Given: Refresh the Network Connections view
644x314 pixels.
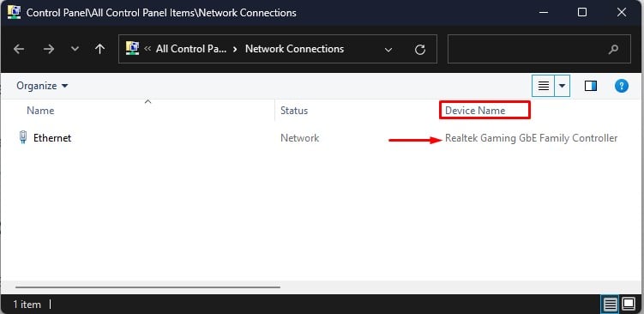Looking at the screenshot, I should pos(419,50).
